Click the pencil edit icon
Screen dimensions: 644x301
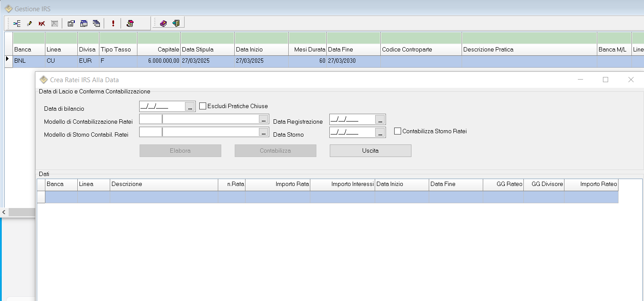tap(29, 23)
